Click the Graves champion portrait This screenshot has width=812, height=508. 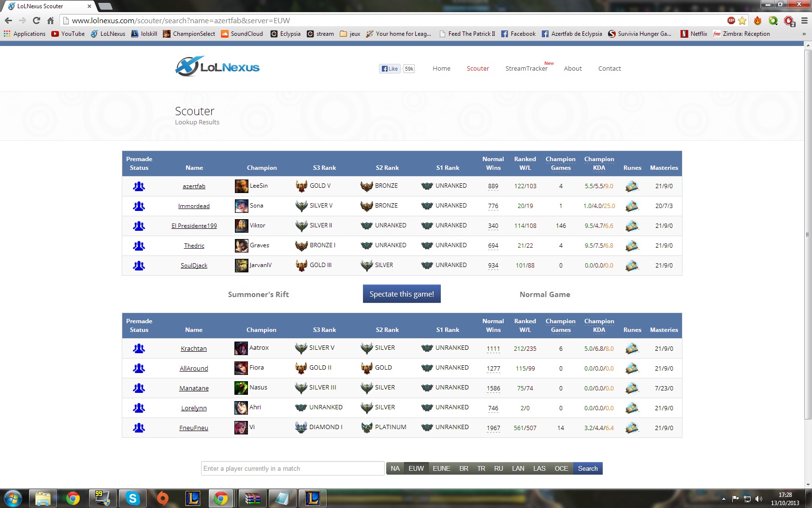click(241, 245)
